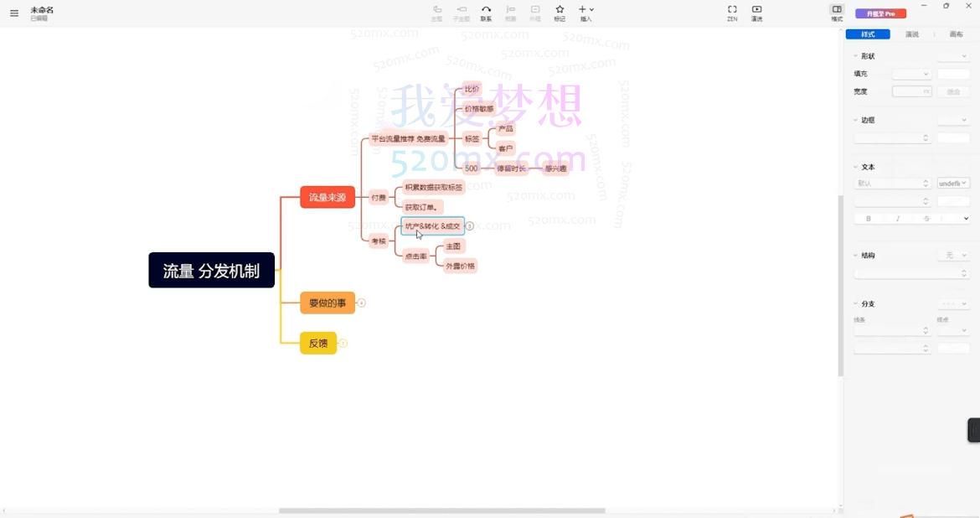
Task: Start the 演说 presentation mode
Action: coord(756,13)
